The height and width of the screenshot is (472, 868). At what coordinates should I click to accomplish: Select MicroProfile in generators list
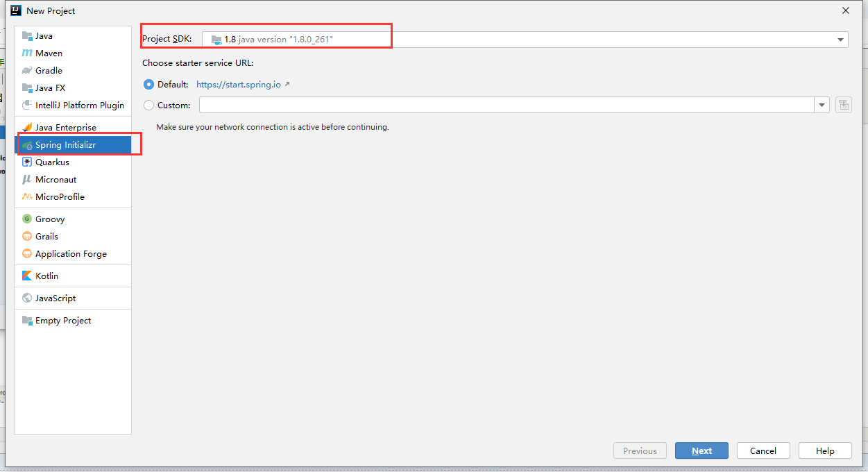point(73,197)
